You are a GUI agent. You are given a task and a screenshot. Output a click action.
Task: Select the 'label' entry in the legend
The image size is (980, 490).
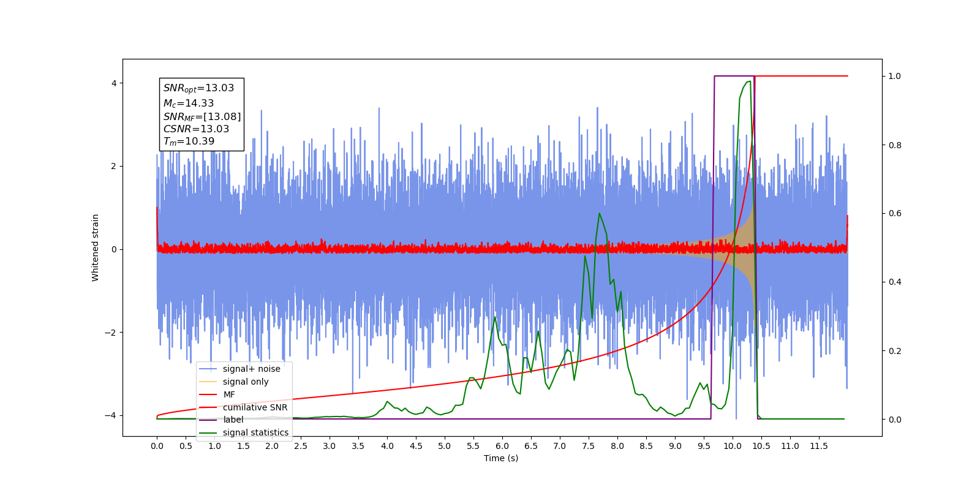click(x=233, y=420)
